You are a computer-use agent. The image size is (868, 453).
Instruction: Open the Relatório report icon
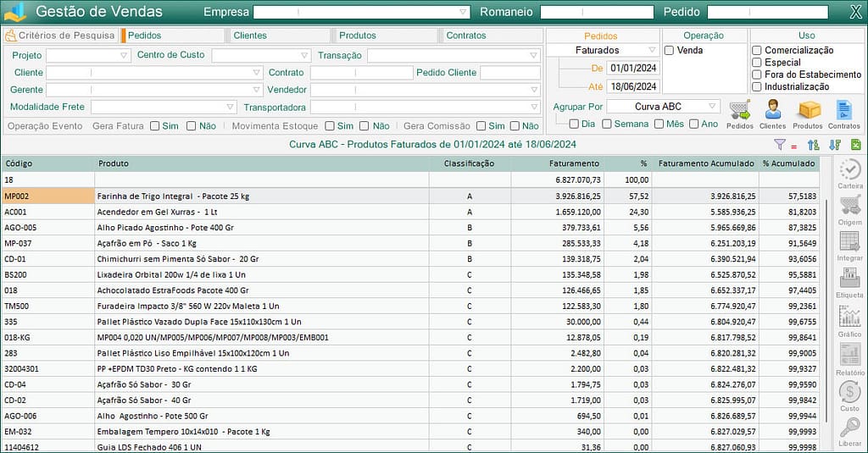click(x=849, y=355)
